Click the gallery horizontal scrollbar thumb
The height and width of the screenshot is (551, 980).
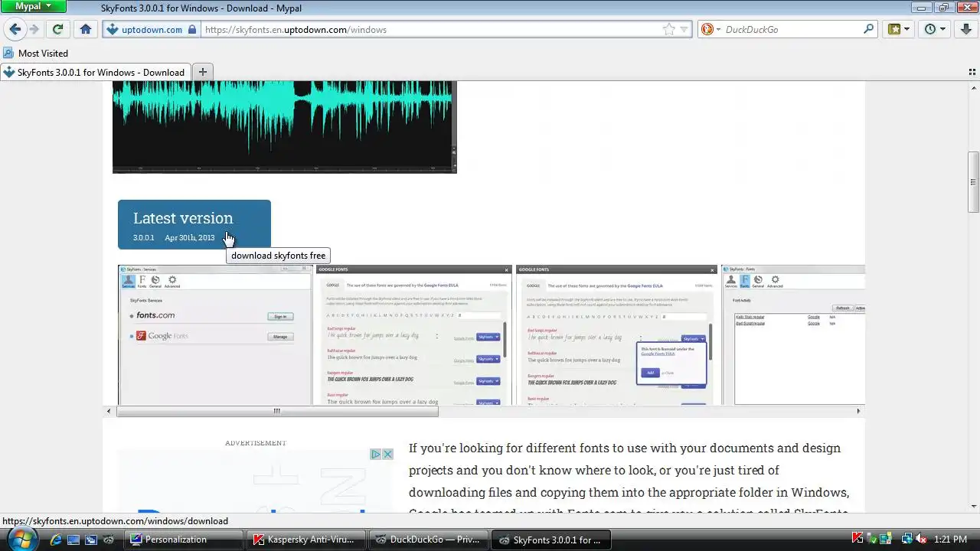277,411
